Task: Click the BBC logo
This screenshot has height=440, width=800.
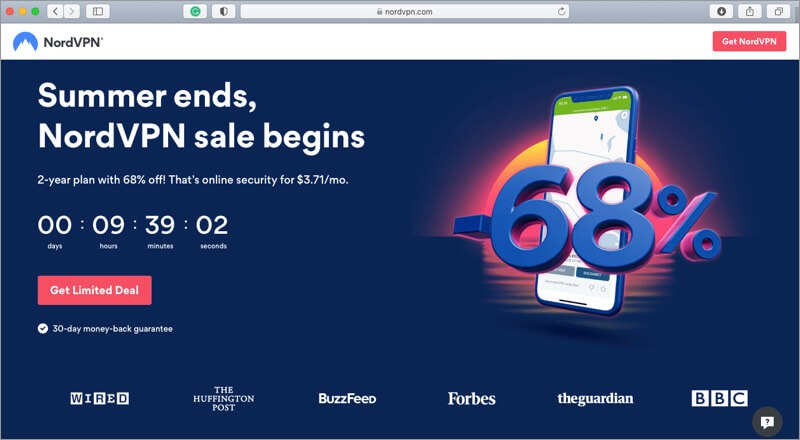Action: point(719,398)
